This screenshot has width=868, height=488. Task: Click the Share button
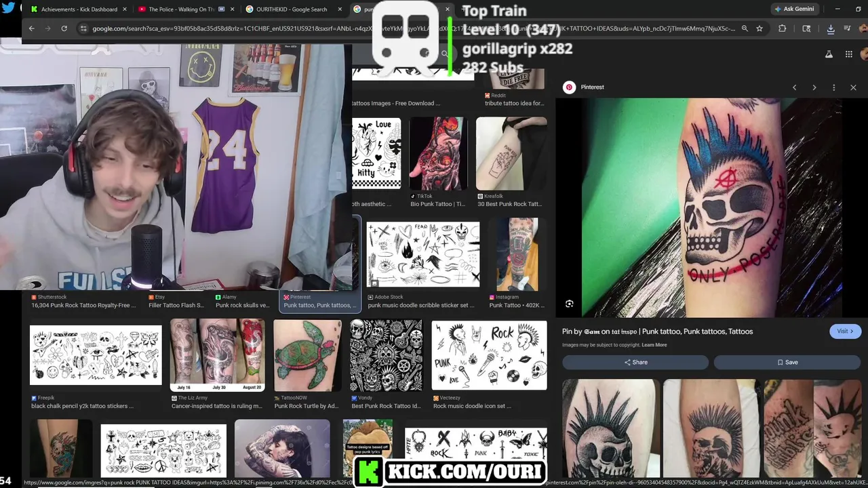[x=636, y=362]
